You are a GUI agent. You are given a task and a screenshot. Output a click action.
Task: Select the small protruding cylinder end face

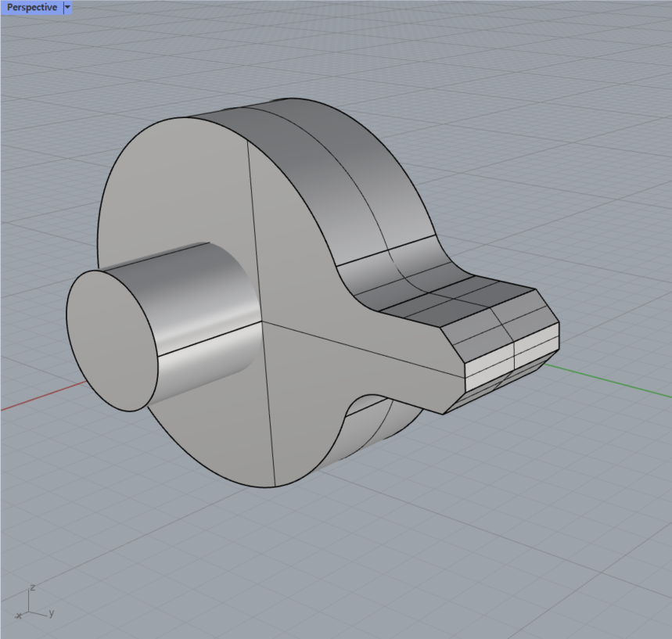(113, 341)
